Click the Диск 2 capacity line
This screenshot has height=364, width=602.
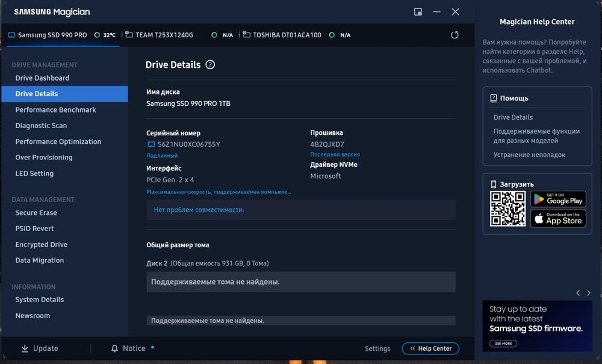[x=208, y=263]
